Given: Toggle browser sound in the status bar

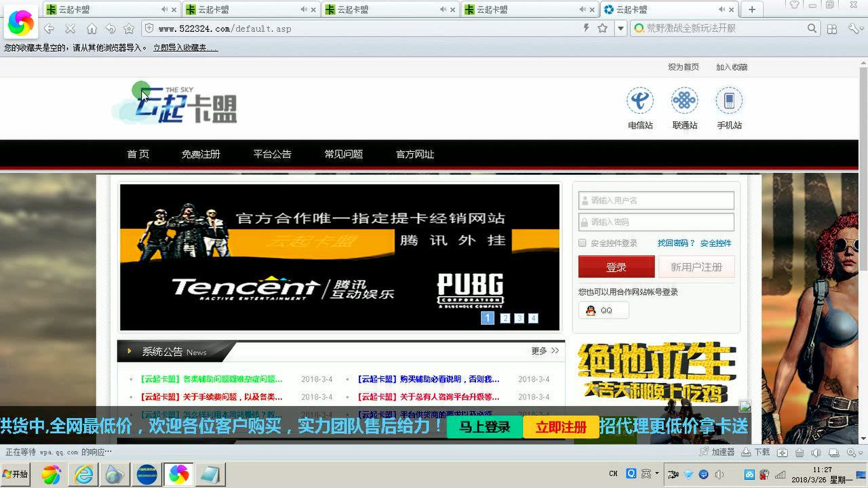Looking at the screenshot, I should [x=816, y=452].
